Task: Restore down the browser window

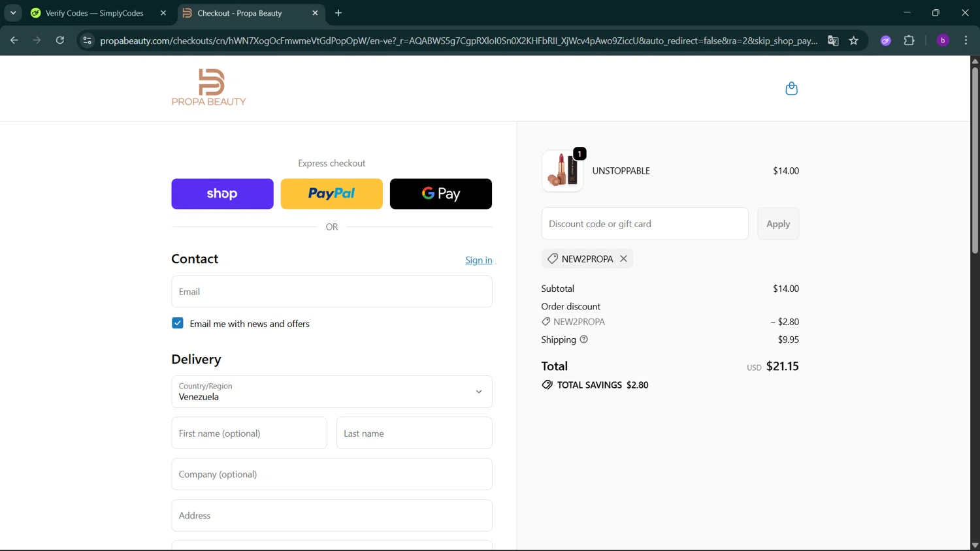Action: [936, 12]
